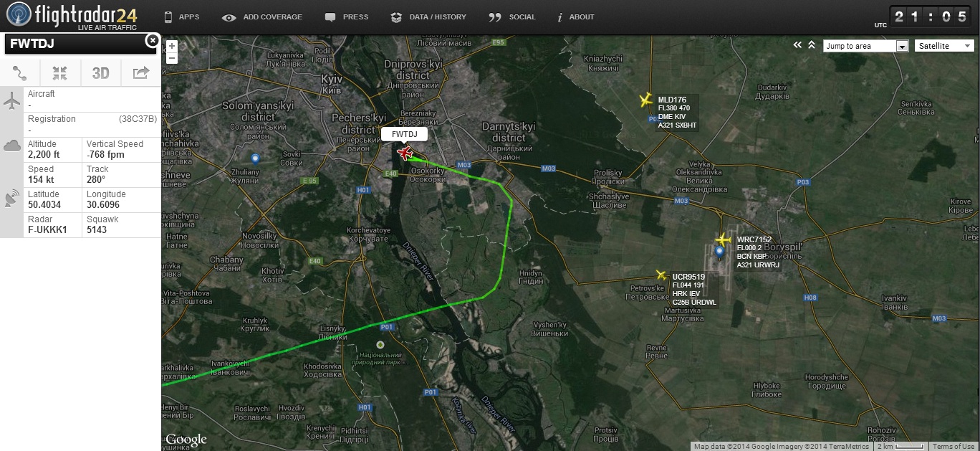Viewport: 980px width, 451px height.
Task: Collapse toolbar with double up chevron
Action: [812, 45]
